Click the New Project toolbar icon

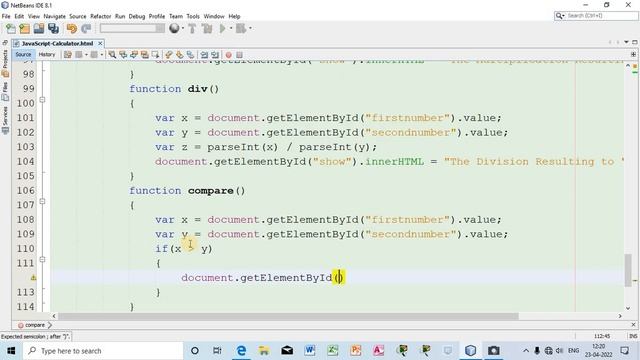click(24, 29)
